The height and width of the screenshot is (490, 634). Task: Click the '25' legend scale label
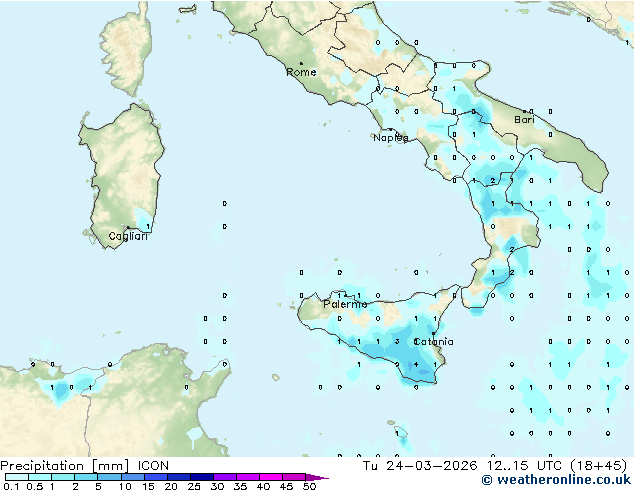point(194,486)
